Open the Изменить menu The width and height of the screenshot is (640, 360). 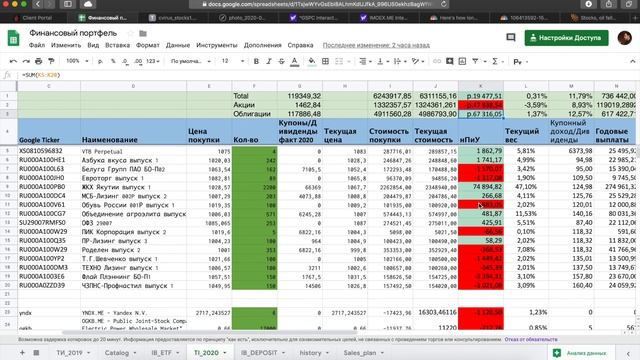[66, 45]
